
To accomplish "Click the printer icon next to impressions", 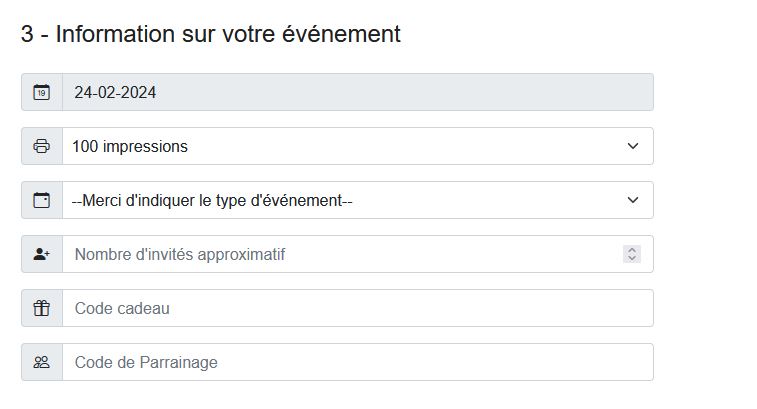I will (42, 146).
